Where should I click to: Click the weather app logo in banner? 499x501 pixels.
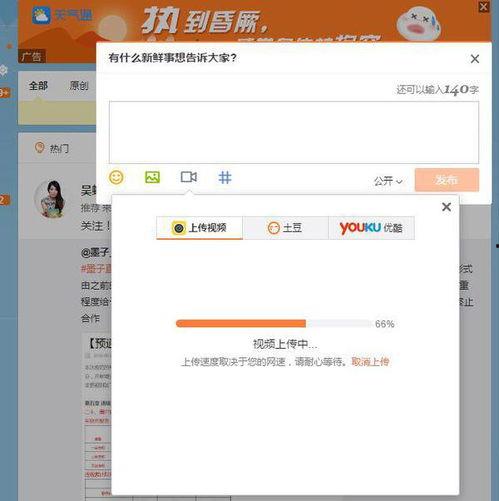coord(41,15)
